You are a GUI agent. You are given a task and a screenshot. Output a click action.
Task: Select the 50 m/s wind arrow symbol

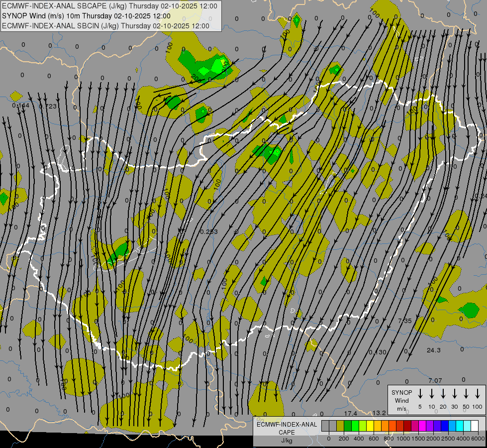pyautogui.click(x=466, y=394)
